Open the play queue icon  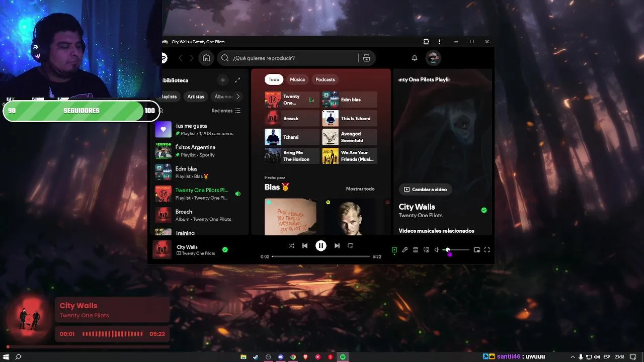click(416, 250)
